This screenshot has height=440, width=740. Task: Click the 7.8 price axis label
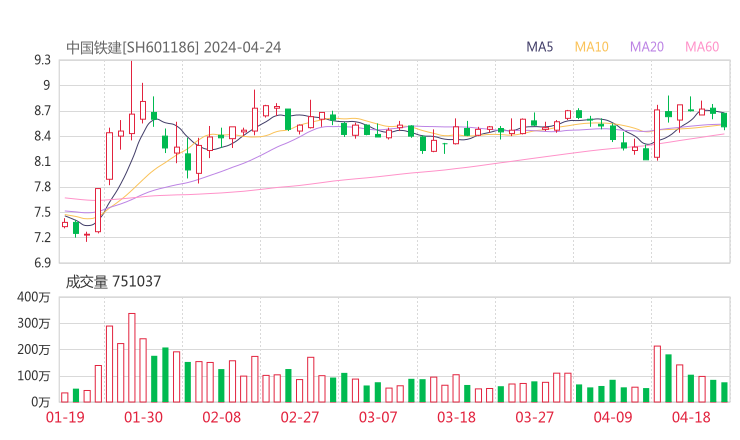point(42,187)
